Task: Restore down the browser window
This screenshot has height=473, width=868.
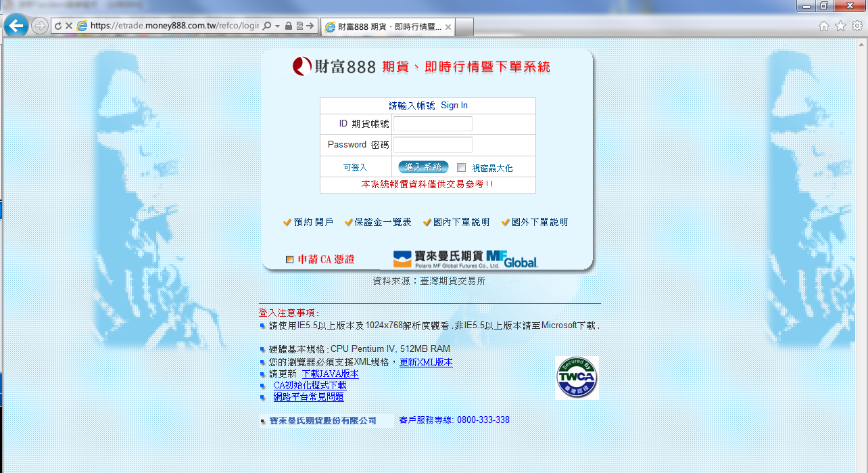Action: coord(823,5)
